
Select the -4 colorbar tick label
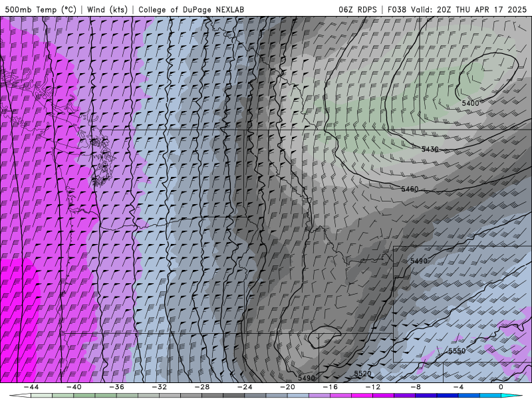459,387
